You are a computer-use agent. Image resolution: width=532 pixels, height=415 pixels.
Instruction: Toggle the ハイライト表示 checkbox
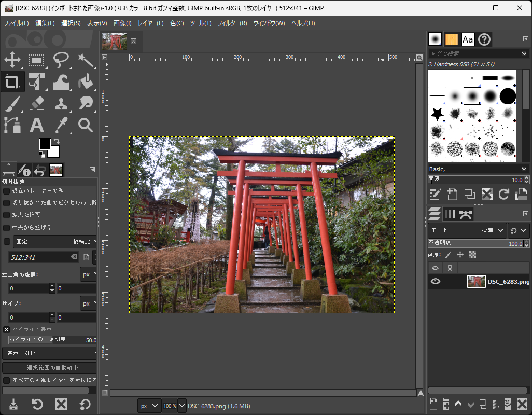[6, 329]
